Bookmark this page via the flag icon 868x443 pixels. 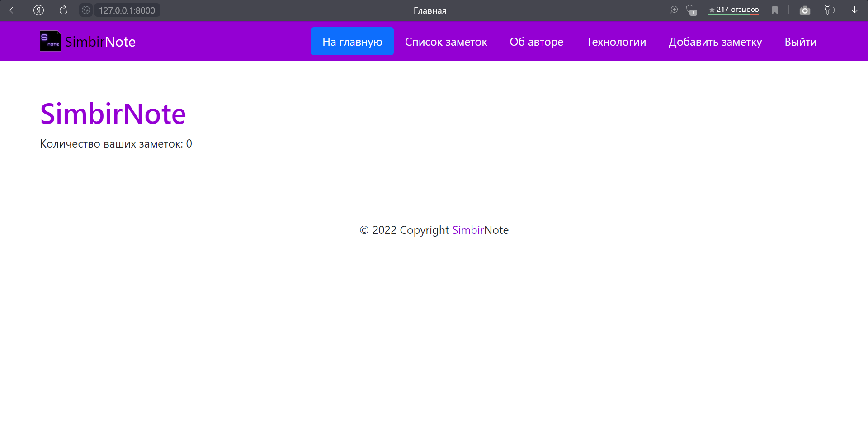(774, 10)
